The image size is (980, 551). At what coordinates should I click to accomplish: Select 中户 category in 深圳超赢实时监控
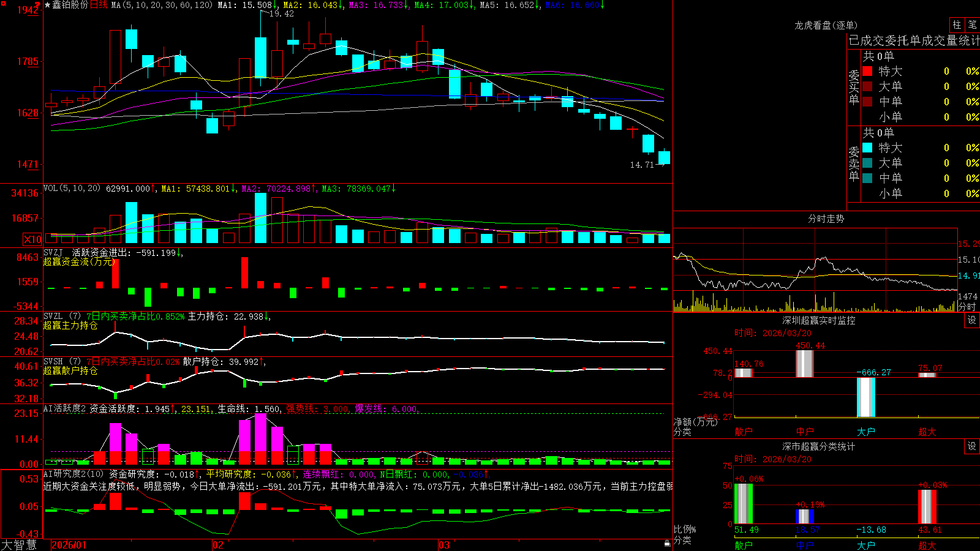tap(805, 432)
